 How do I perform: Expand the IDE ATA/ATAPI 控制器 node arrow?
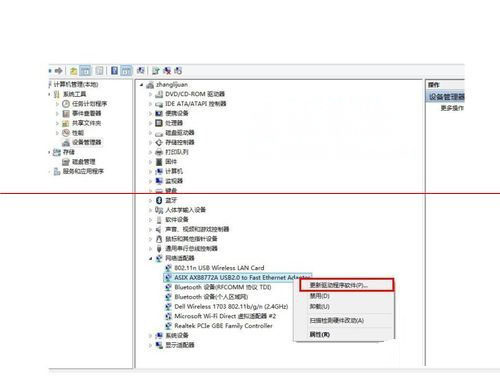coord(150,104)
